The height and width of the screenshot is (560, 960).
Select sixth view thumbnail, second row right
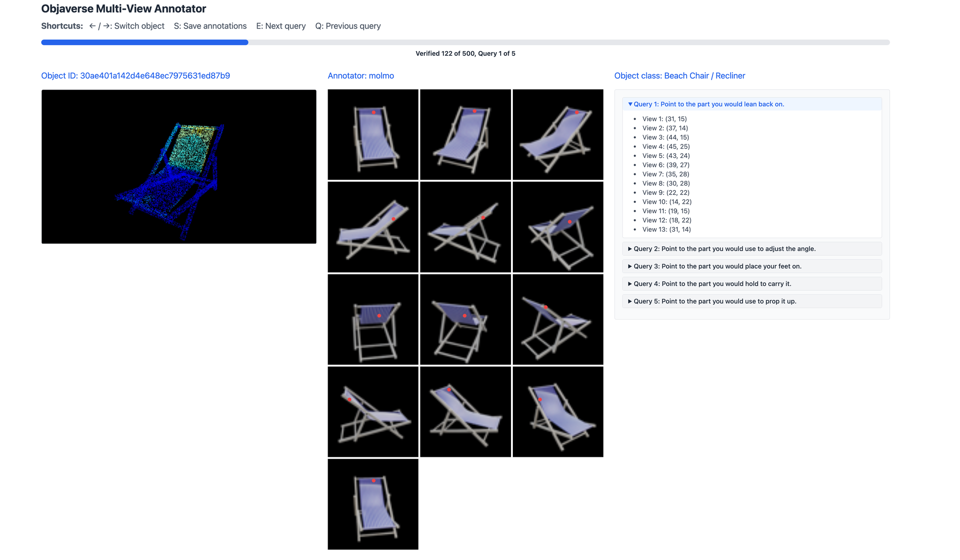click(x=558, y=227)
